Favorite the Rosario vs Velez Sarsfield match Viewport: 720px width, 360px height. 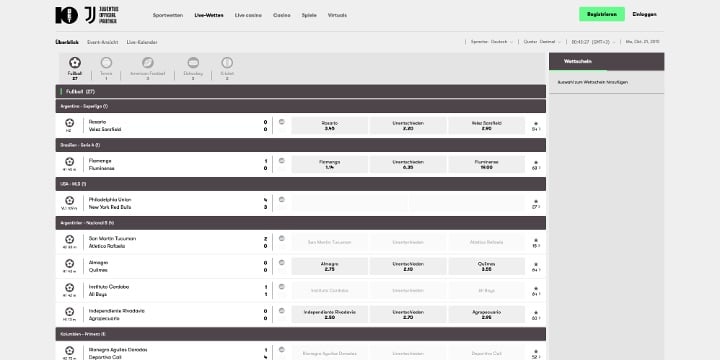pyautogui.click(x=535, y=124)
